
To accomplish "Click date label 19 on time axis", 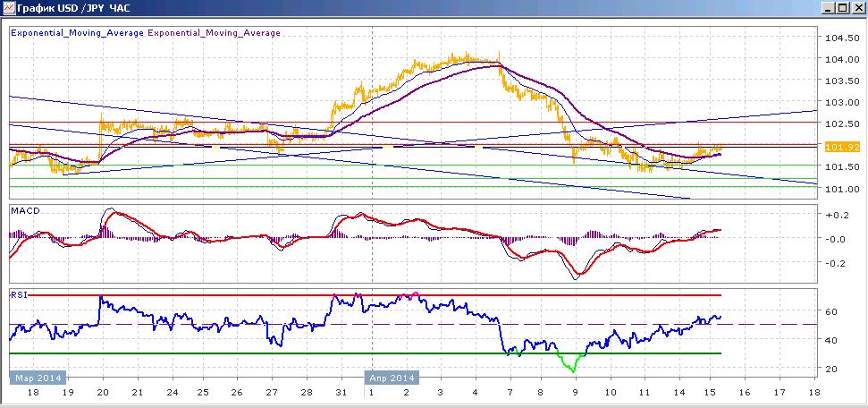I will click(68, 393).
